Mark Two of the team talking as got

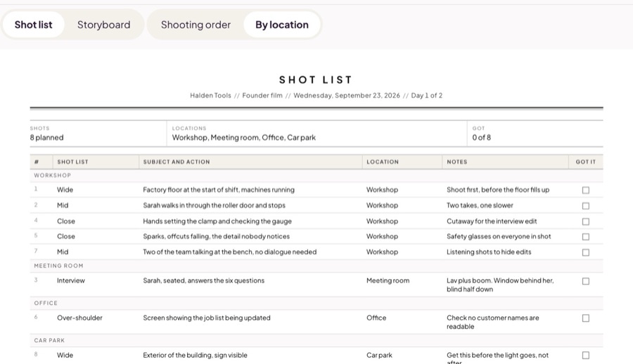click(586, 252)
